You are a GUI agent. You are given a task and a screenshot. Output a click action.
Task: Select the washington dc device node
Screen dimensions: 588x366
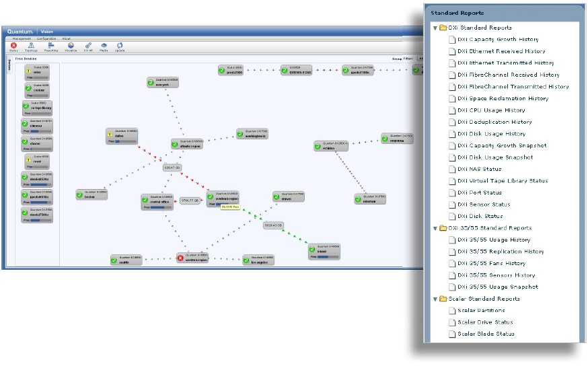(x=252, y=134)
